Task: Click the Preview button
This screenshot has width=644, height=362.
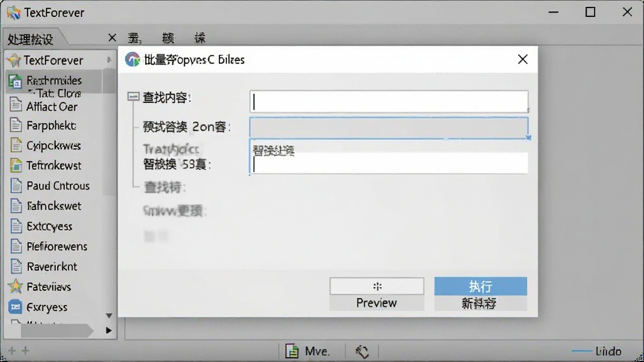Action: click(377, 303)
